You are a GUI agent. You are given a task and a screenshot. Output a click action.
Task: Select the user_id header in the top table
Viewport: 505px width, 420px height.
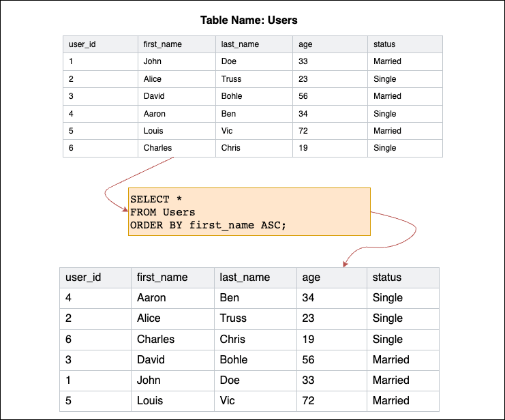coord(82,44)
